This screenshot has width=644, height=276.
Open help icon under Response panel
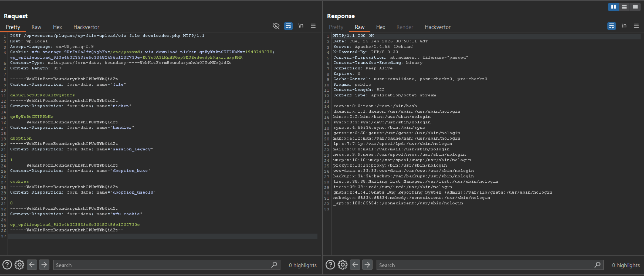click(x=330, y=265)
